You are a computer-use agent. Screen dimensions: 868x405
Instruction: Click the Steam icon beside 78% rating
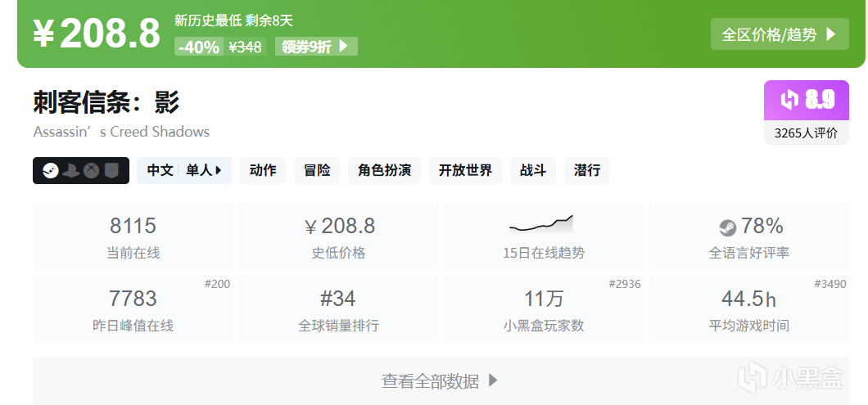pos(727,227)
